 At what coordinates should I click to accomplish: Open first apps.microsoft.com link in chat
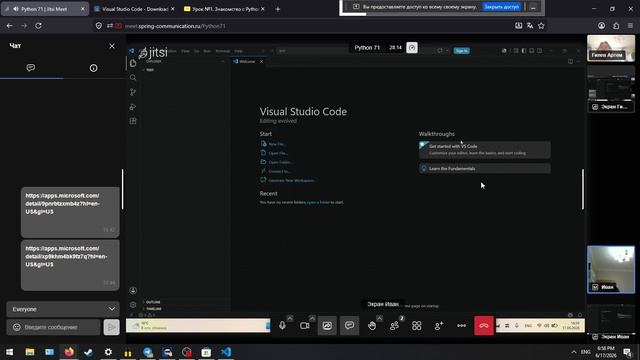tap(63, 204)
